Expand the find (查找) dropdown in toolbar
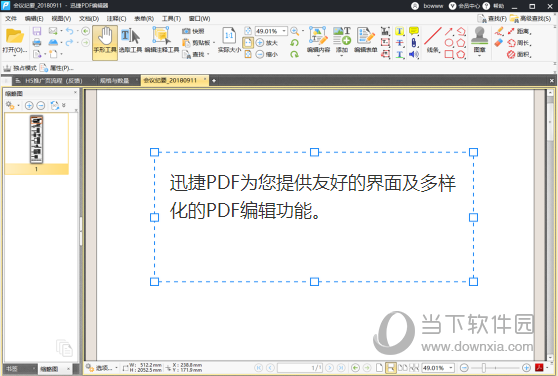 (208, 54)
